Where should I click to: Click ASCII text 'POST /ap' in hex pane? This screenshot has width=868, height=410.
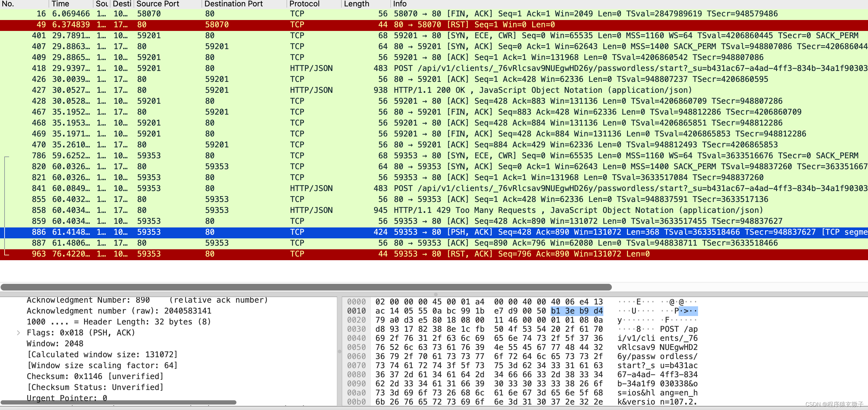[x=679, y=329]
